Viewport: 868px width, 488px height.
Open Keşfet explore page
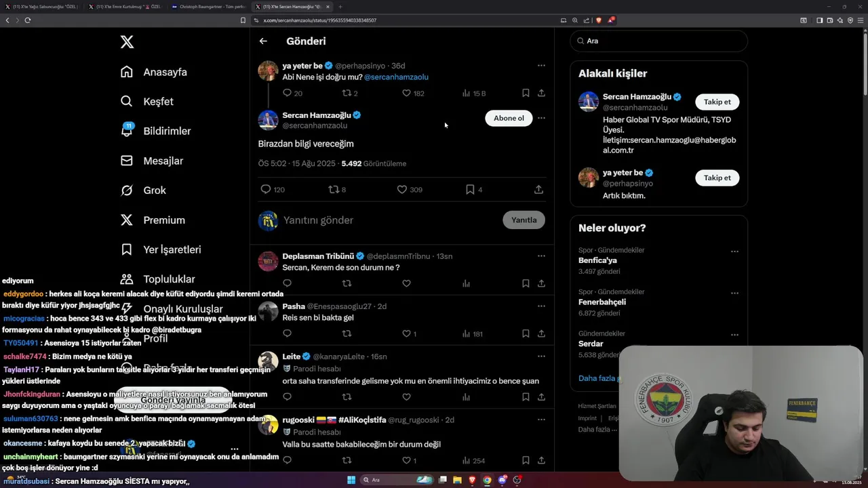(x=147, y=102)
